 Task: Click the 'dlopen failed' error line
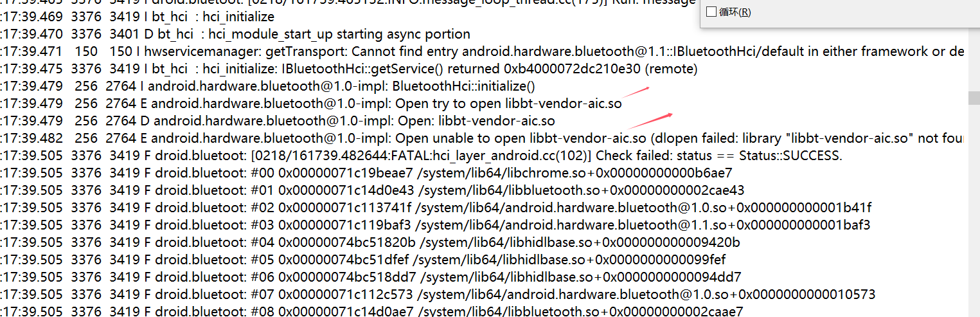tap(482, 138)
